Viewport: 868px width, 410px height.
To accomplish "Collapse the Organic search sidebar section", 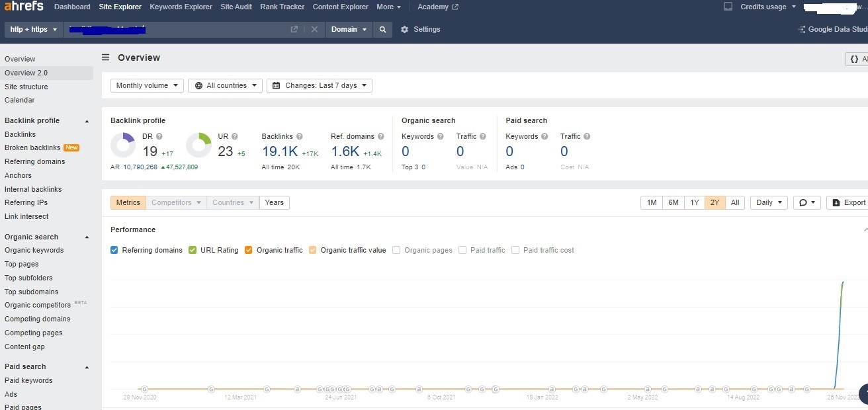I will click(87, 237).
